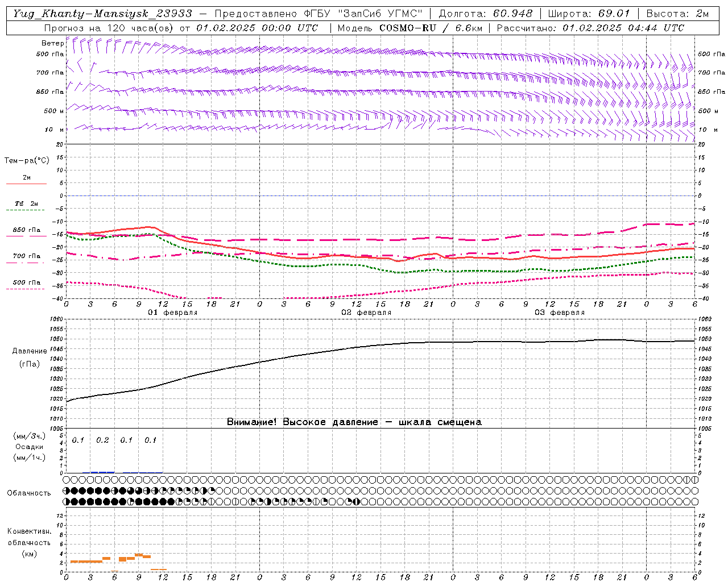Click the dotted 500 гПа temperature legend line
This screenshot has height=582, width=728.
[25, 289]
